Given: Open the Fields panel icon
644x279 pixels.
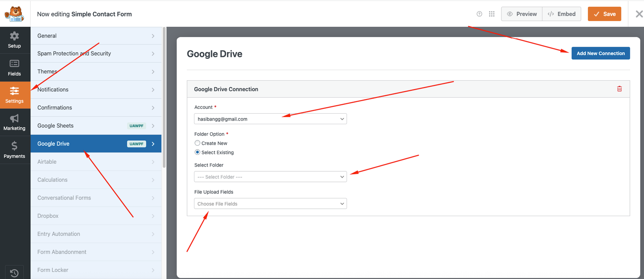Looking at the screenshot, I should (14, 68).
